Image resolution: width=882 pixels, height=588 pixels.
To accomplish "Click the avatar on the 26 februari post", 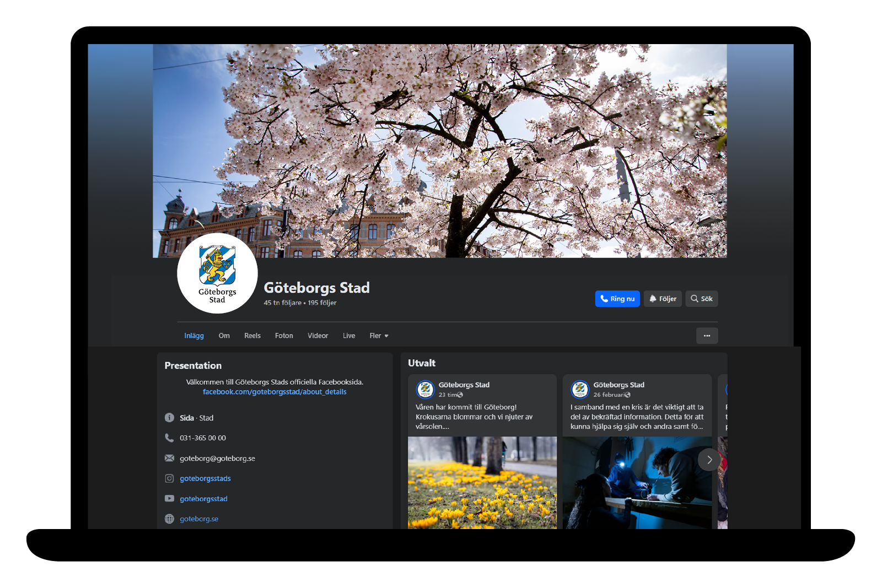I will (x=580, y=389).
